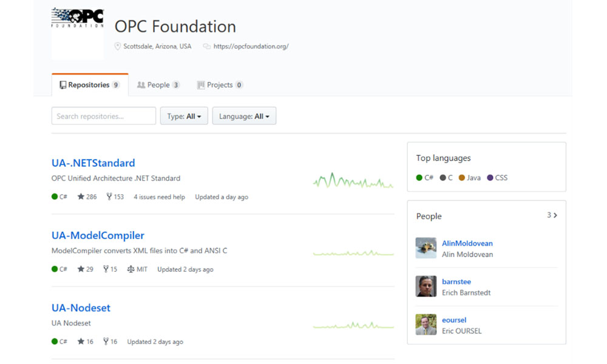Click 'ModelCompiler converts XML files' description
The image size is (607, 364).
coord(139,251)
